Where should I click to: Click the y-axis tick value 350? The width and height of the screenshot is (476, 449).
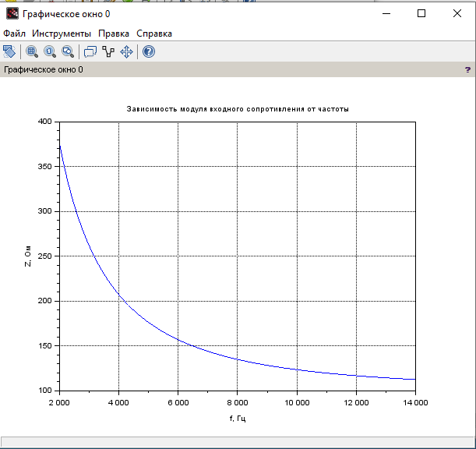click(x=45, y=166)
